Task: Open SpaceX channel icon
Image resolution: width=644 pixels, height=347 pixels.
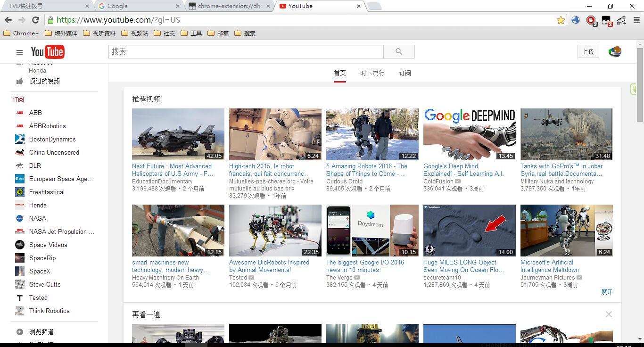Action: (x=20, y=271)
